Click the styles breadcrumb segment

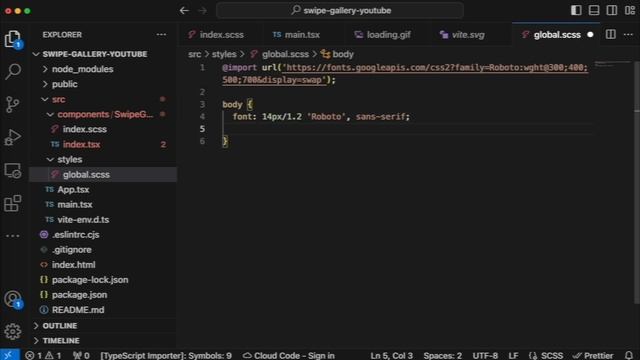pyautogui.click(x=224, y=54)
